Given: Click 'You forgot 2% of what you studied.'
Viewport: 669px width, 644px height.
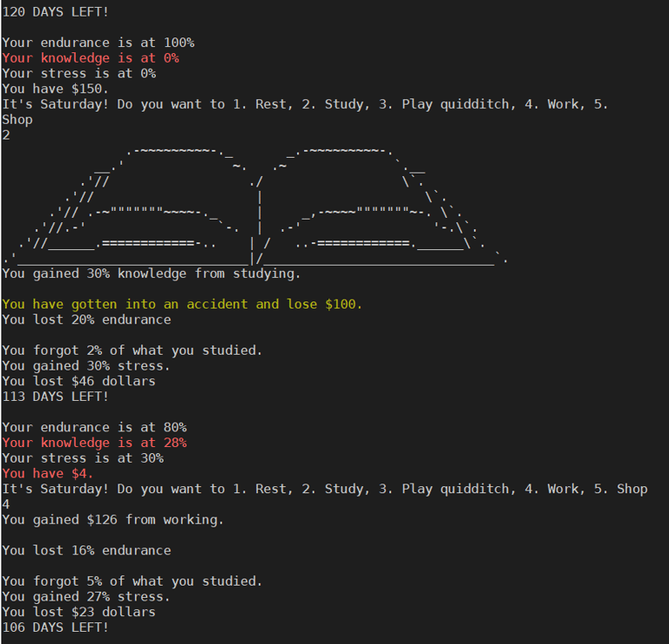Looking at the screenshot, I should pos(132,350).
